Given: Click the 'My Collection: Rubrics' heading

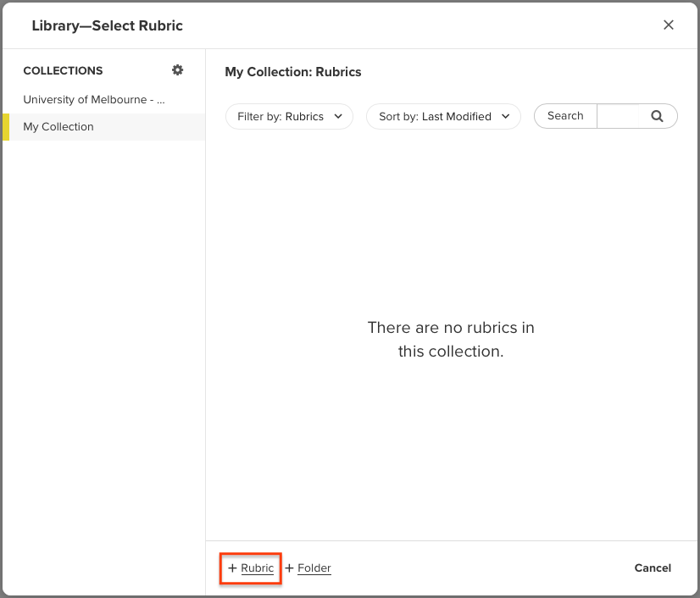Looking at the screenshot, I should [x=293, y=72].
